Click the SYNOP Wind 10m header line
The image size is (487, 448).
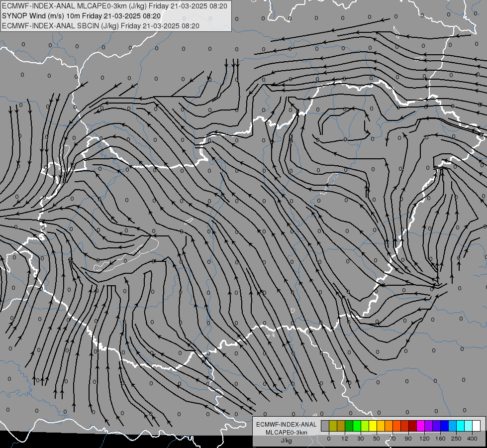pyautogui.click(x=82, y=16)
